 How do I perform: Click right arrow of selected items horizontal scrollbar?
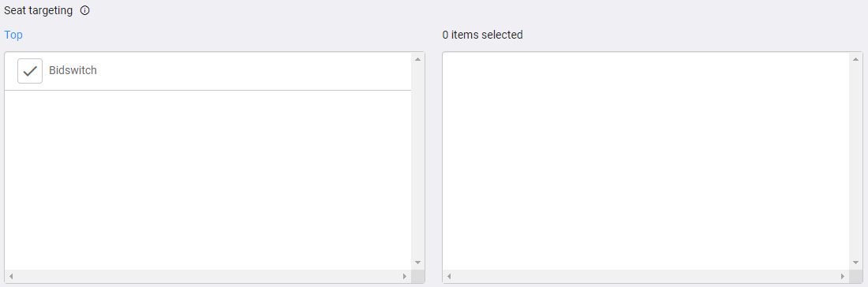(843, 276)
